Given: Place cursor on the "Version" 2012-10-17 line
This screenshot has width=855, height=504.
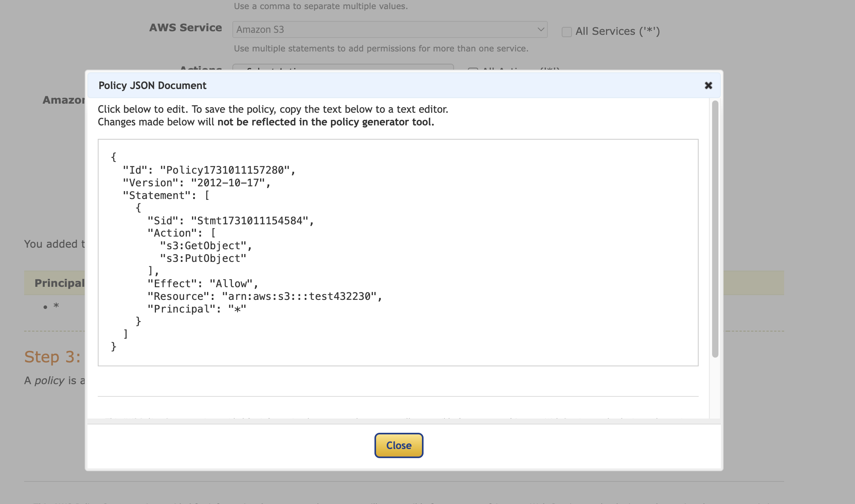Looking at the screenshot, I should [196, 183].
